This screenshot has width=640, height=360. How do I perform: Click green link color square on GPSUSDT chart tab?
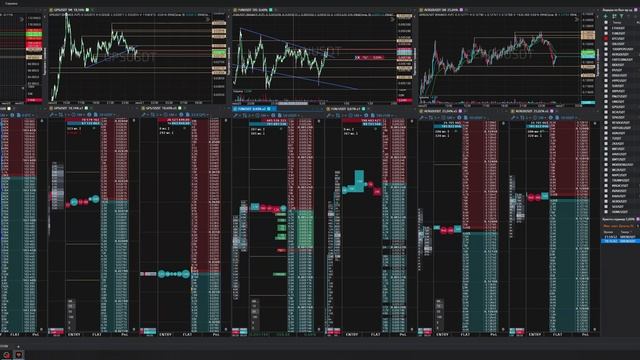click(x=88, y=9)
